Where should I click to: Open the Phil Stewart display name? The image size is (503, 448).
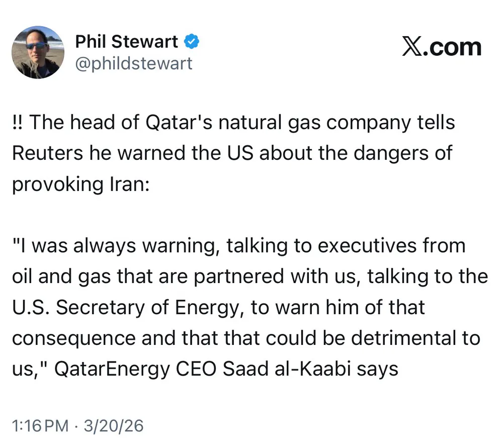[x=126, y=42]
